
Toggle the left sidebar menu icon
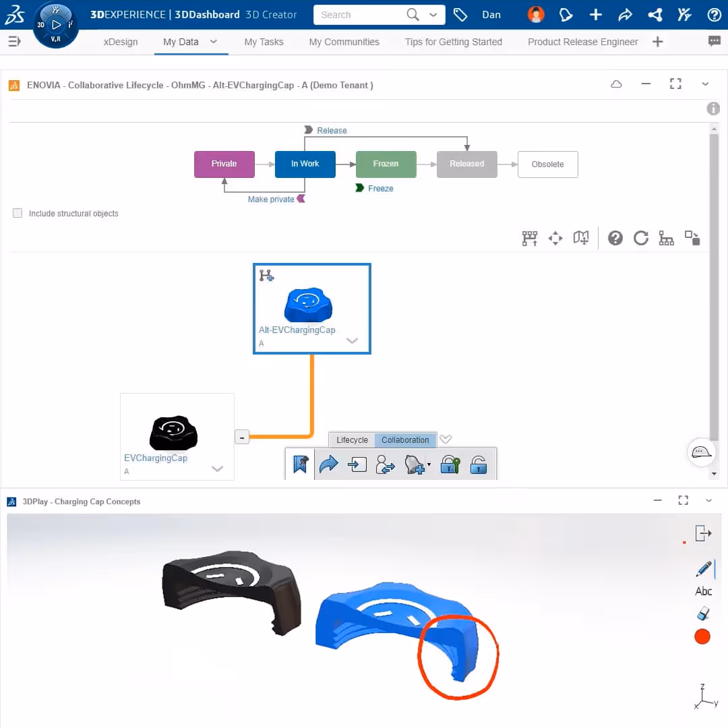14,41
